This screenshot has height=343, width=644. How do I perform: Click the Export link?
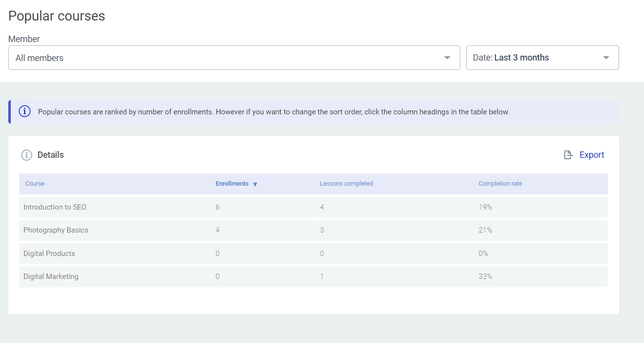click(x=592, y=155)
